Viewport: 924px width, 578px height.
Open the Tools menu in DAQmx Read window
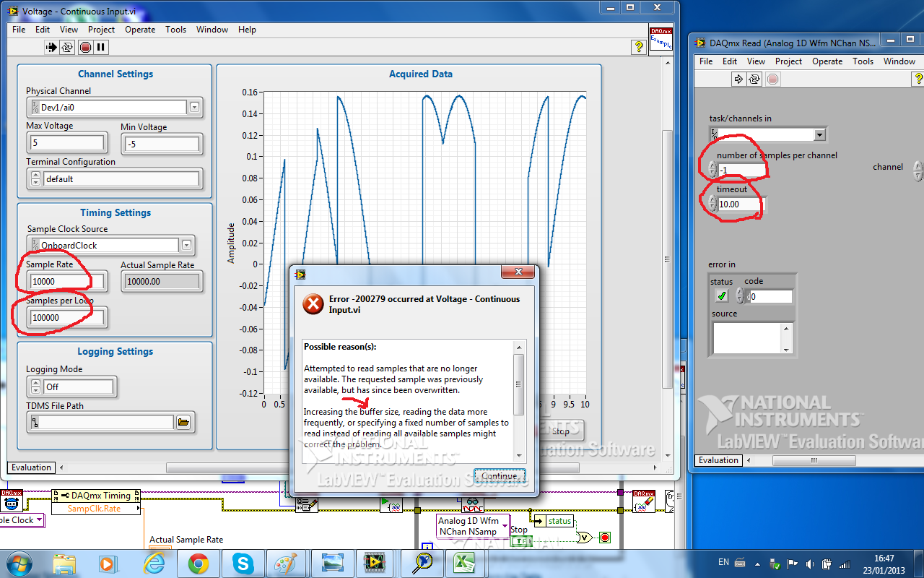[863, 61]
